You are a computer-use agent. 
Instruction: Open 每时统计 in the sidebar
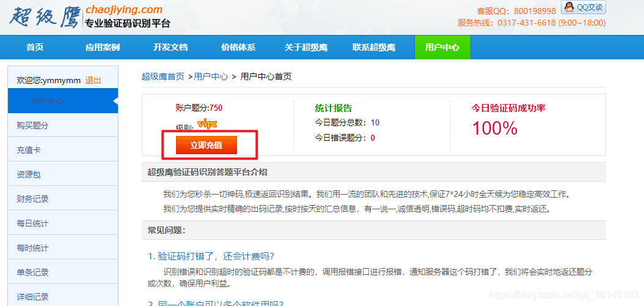pos(63,248)
